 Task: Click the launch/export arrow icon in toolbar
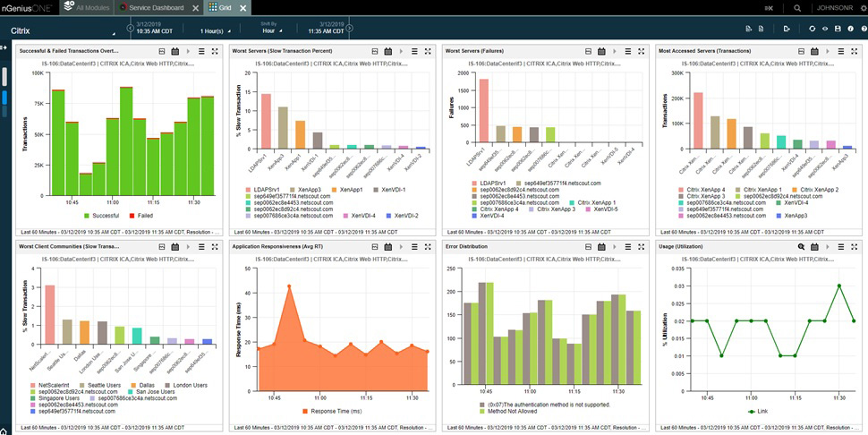[786, 29]
